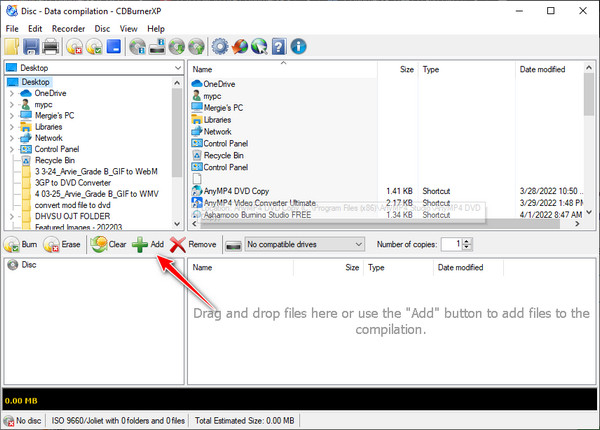
Task: Decrease number of copies with down arrow
Action: click(x=467, y=248)
